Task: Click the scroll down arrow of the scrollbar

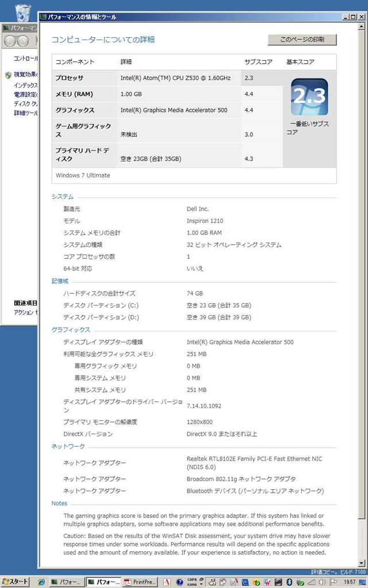Action: point(362,563)
